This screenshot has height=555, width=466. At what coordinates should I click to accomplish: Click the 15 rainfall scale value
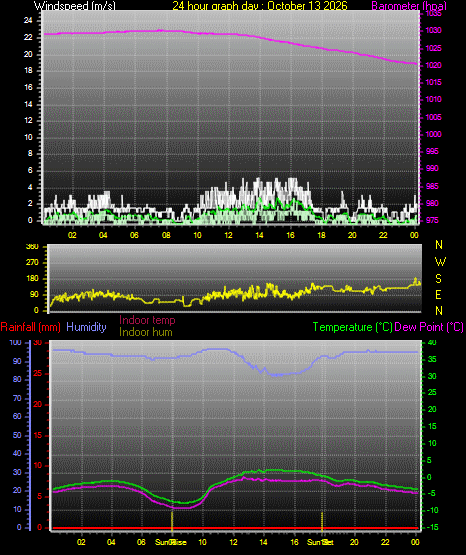(38, 435)
